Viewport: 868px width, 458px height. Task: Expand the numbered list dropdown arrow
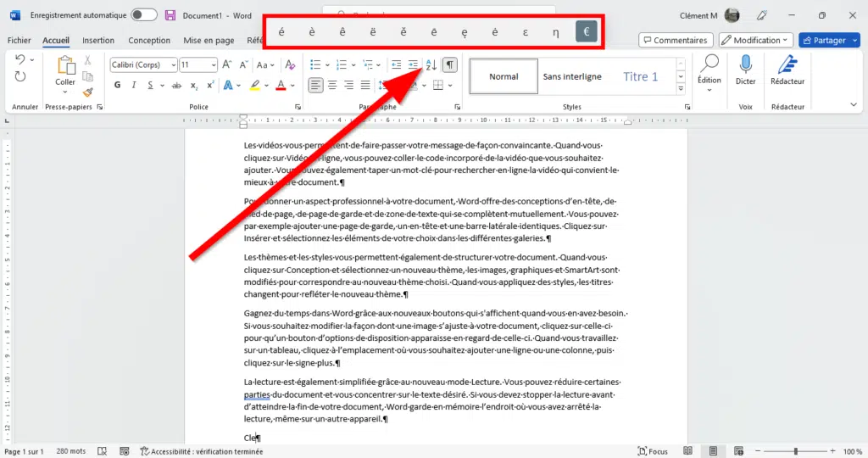(353, 65)
